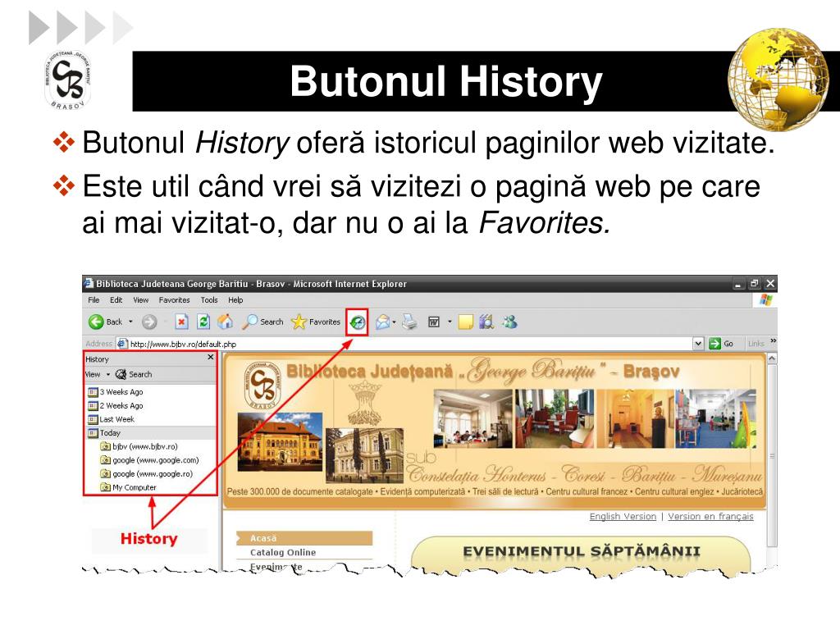Toggle the History toolbar button
840x630 pixels.
coord(358,322)
